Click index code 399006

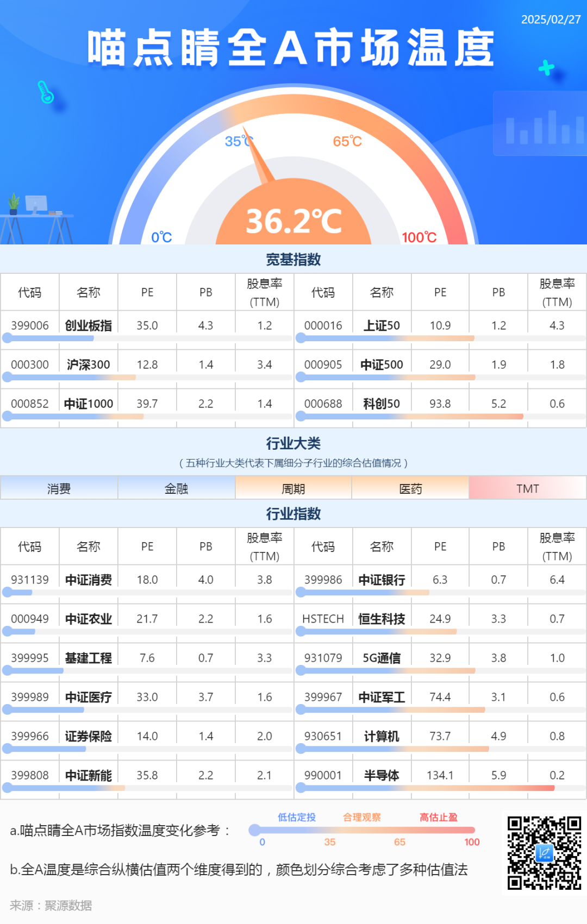[x=30, y=325]
